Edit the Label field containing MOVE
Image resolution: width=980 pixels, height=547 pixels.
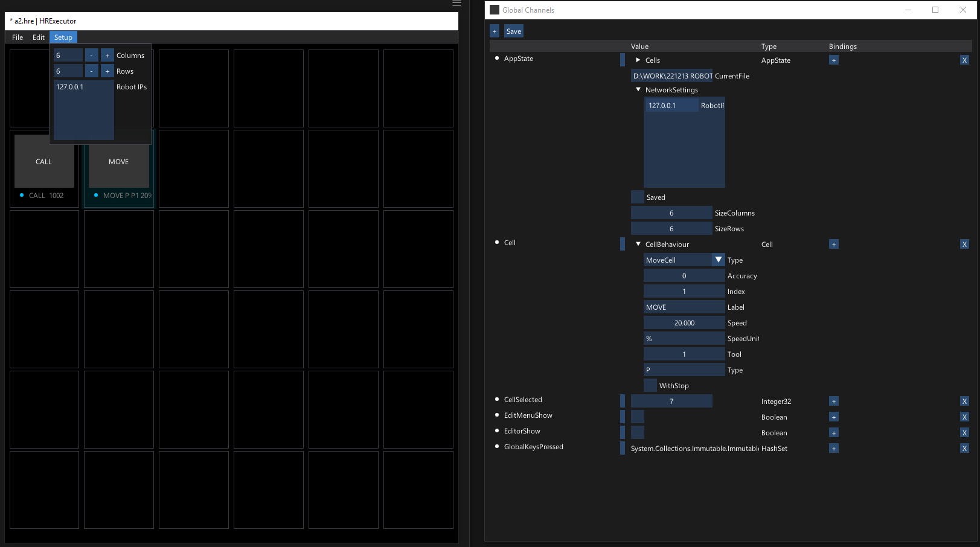click(684, 307)
